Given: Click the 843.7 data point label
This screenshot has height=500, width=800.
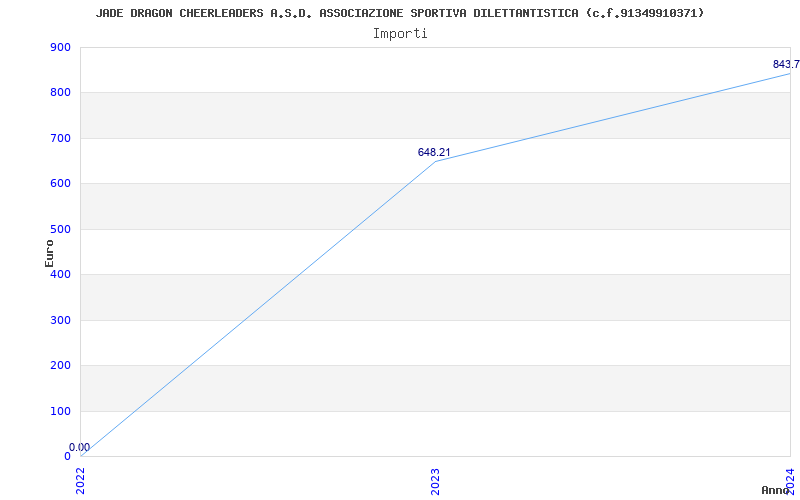Looking at the screenshot, I should (786, 64).
